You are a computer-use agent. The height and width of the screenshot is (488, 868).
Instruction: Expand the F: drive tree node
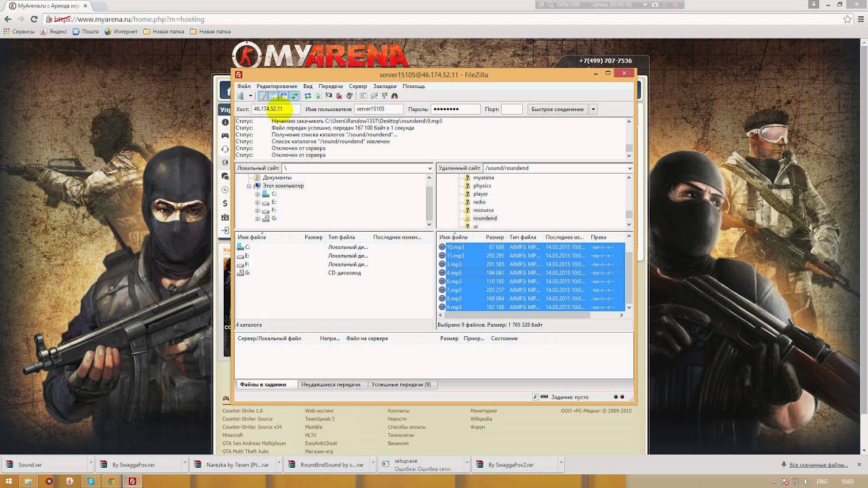coord(258,210)
